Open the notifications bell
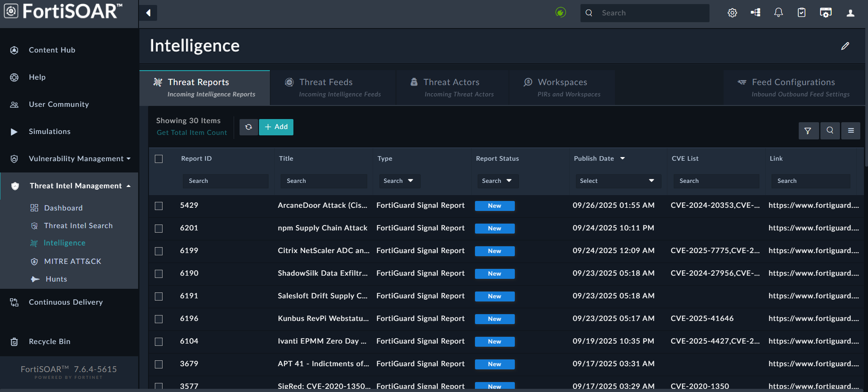868x392 pixels. click(778, 13)
